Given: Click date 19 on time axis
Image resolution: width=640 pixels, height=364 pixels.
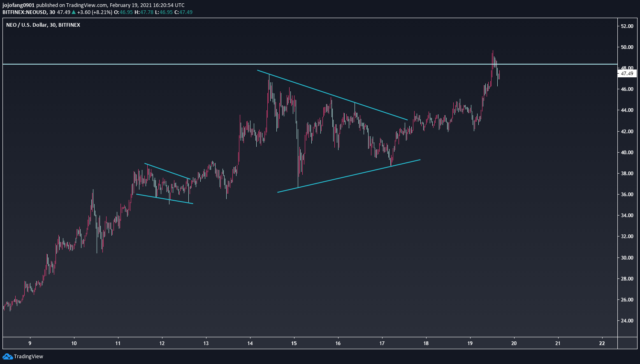Looking at the screenshot, I should [x=470, y=343].
